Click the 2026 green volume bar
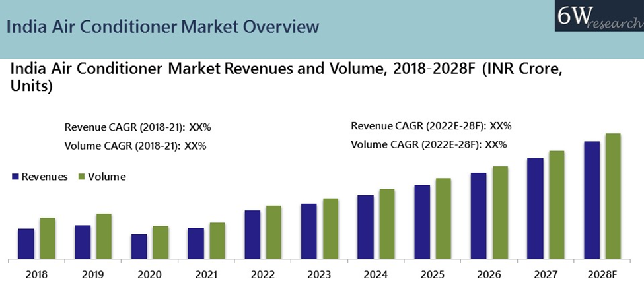Image resolution: width=644 pixels, height=283 pixels. [x=500, y=212]
